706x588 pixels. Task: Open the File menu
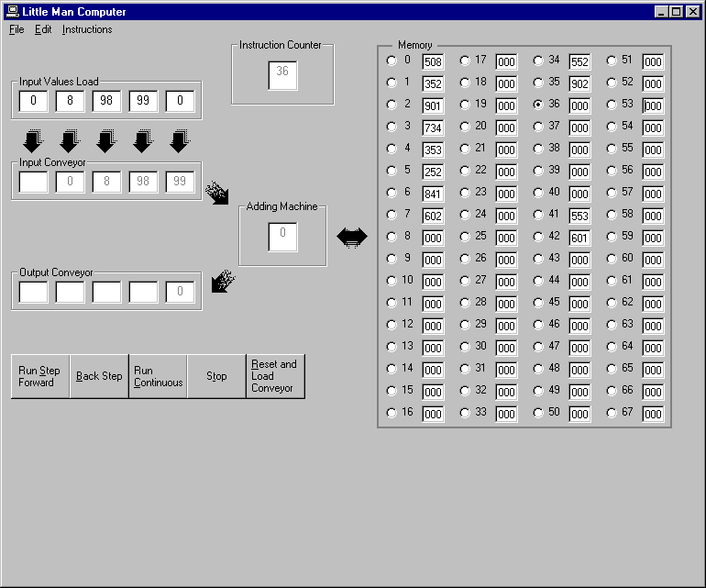point(17,29)
